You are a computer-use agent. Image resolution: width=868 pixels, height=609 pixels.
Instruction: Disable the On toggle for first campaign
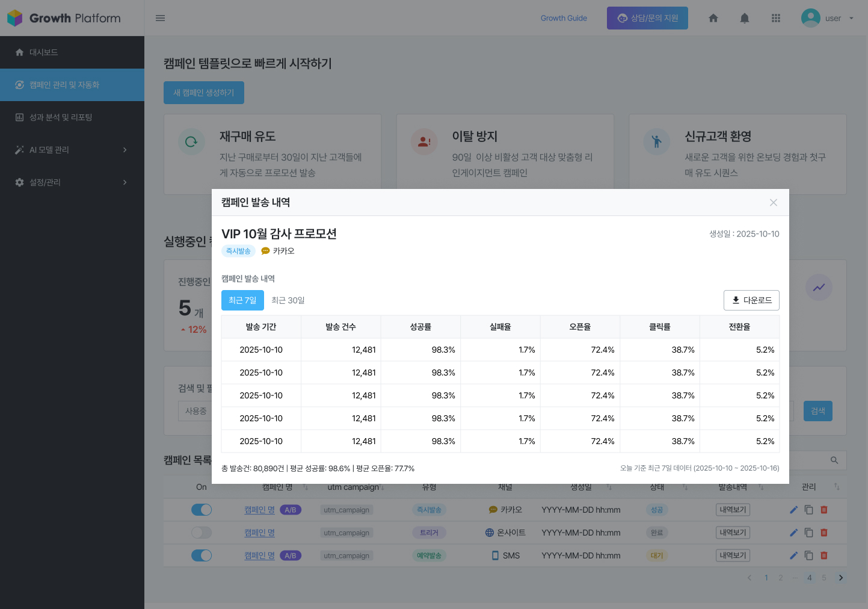pos(202,509)
